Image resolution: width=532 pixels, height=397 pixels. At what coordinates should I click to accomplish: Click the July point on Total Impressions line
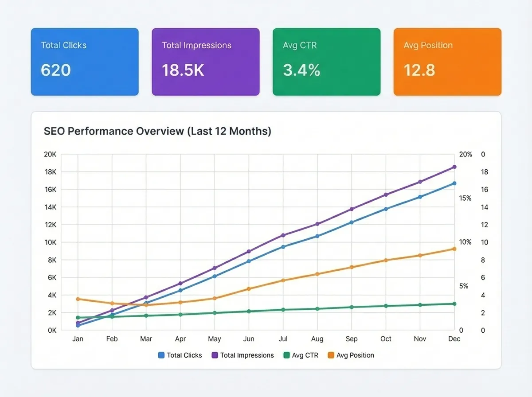pos(283,235)
